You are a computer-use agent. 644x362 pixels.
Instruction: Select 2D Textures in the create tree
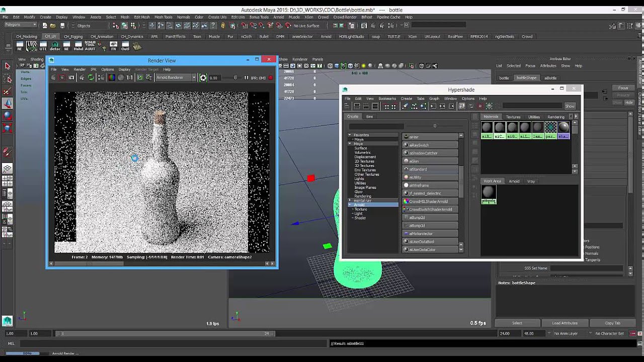[364, 161]
